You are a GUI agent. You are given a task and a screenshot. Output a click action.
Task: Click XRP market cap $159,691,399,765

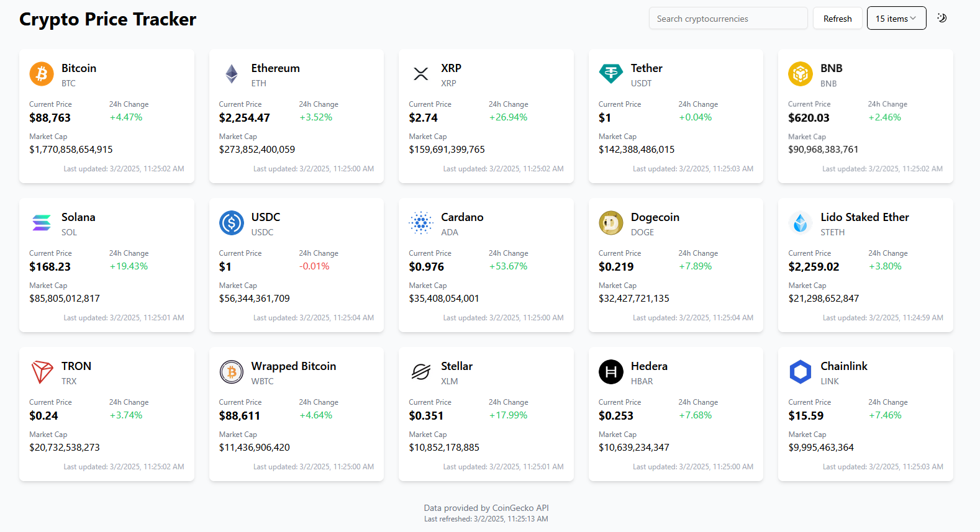tap(447, 150)
